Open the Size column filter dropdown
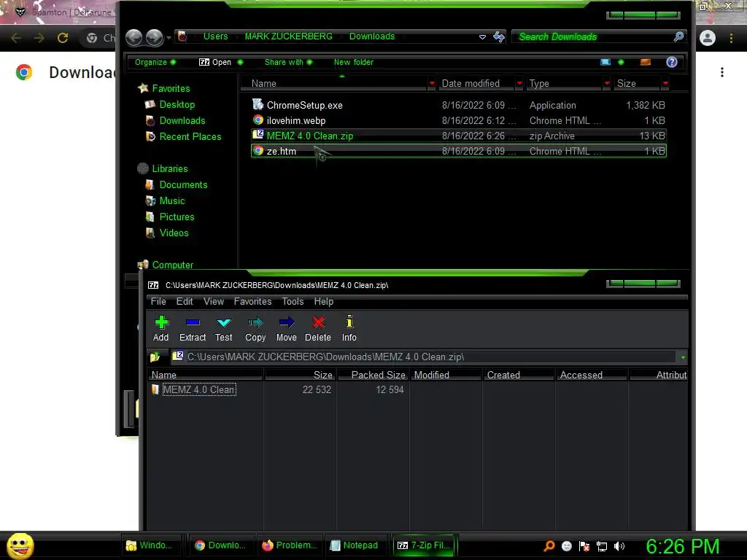This screenshot has height=560, width=747. [x=665, y=83]
